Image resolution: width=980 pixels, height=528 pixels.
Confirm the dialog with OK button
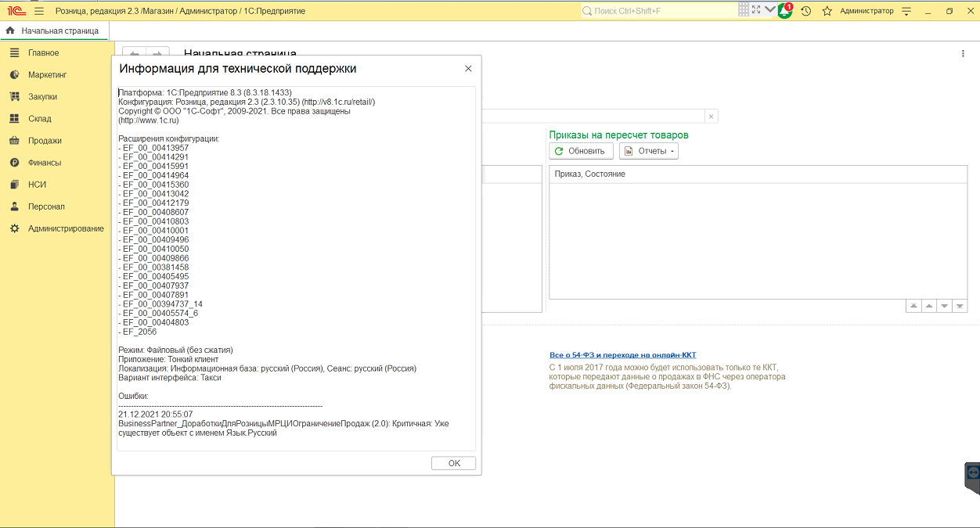coord(454,463)
